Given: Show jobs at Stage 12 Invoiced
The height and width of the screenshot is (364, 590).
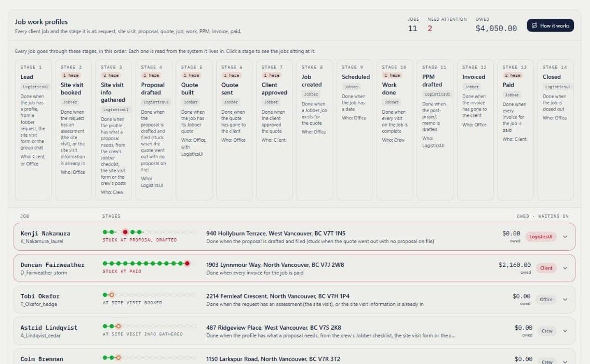Looking at the screenshot, I should [x=475, y=130].
